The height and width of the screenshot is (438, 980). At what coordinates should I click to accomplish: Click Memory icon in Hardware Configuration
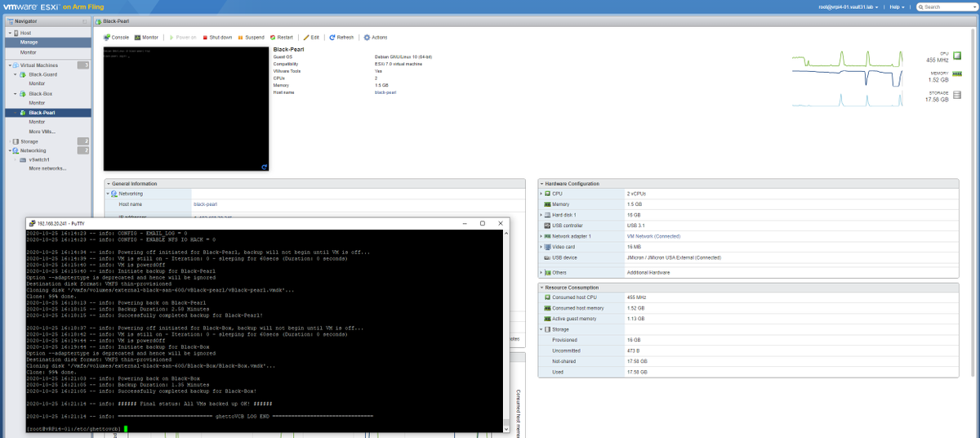coord(548,204)
